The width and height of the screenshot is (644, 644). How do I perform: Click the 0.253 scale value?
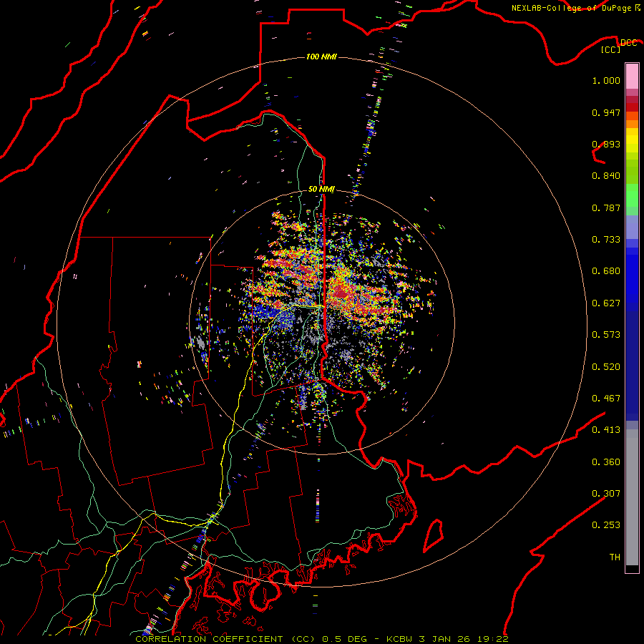click(x=606, y=525)
